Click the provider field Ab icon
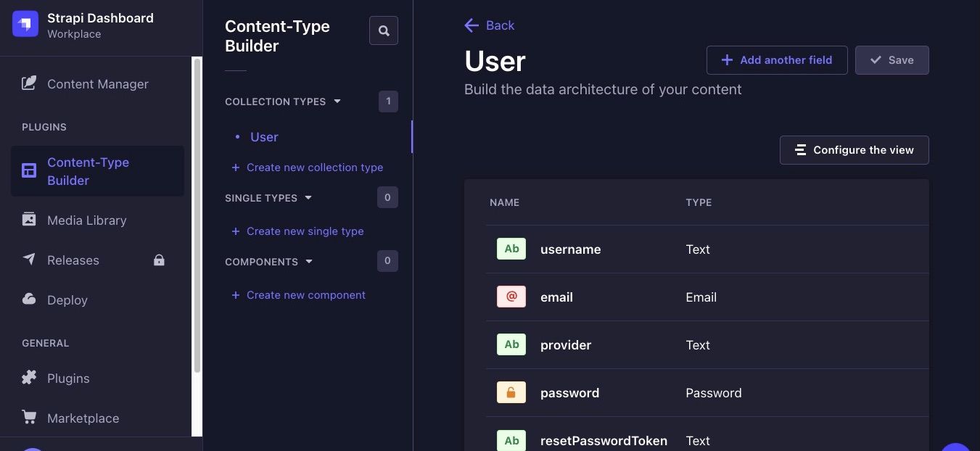Image resolution: width=980 pixels, height=451 pixels. click(511, 344)
